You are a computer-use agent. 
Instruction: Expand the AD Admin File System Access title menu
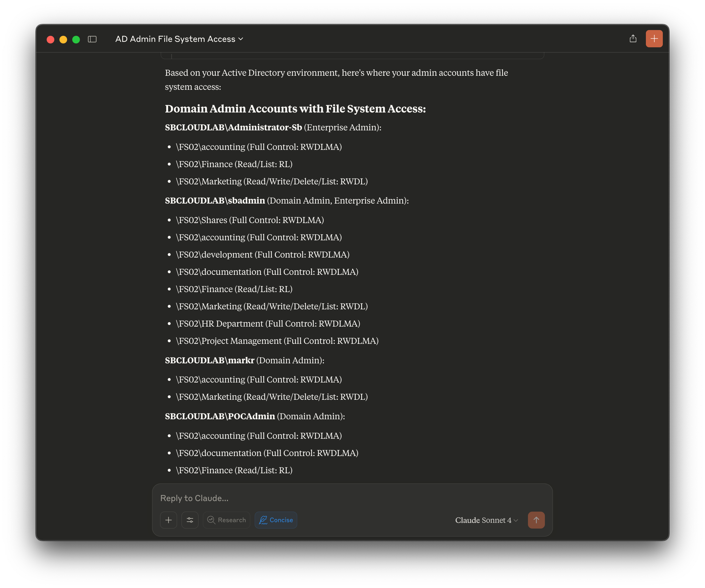[x=175, y=39]
